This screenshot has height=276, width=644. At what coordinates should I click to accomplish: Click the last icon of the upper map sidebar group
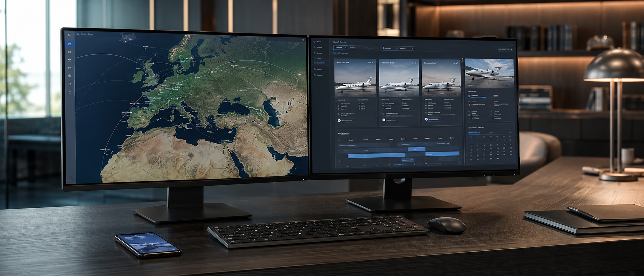70,92
